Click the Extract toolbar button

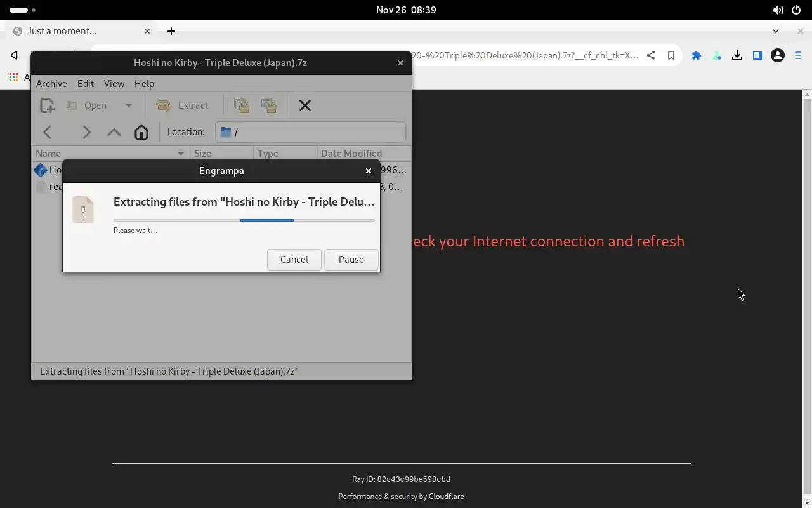183,105
